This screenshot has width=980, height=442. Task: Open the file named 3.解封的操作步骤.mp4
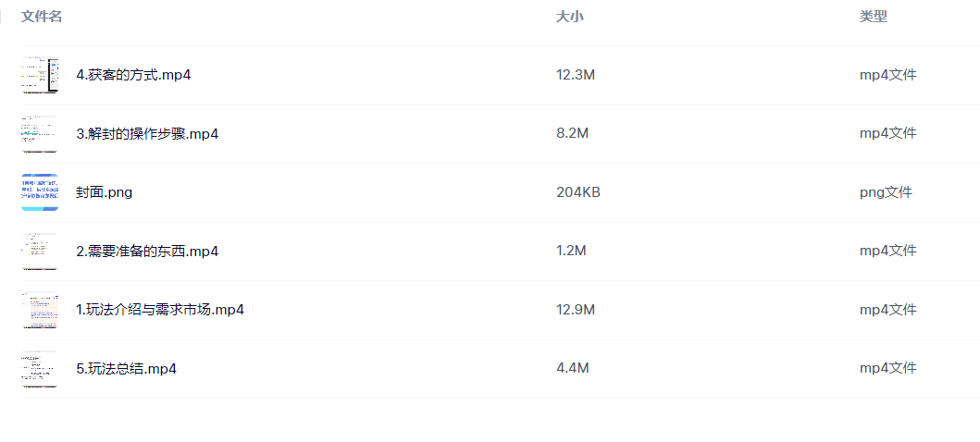coord(147,134)
